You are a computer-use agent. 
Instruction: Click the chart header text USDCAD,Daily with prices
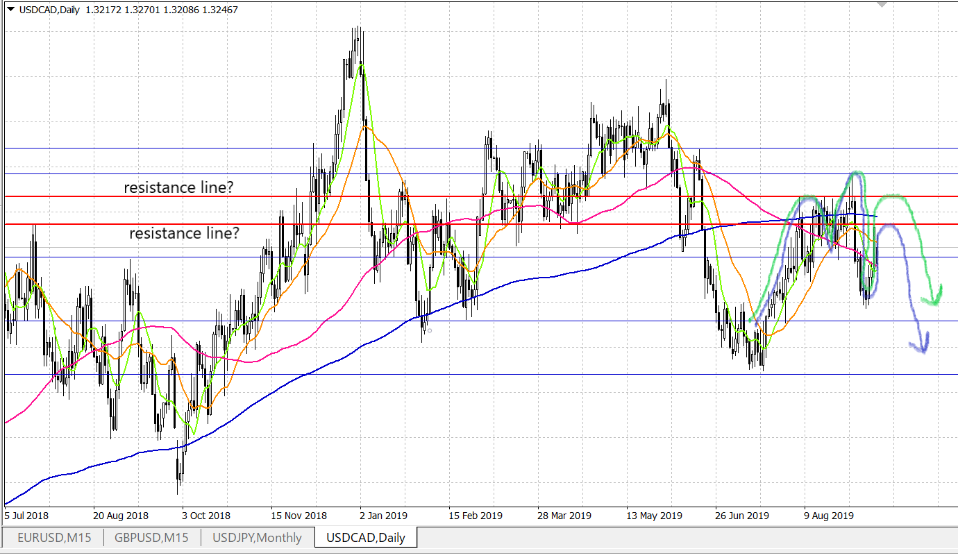tap(128, 10)
